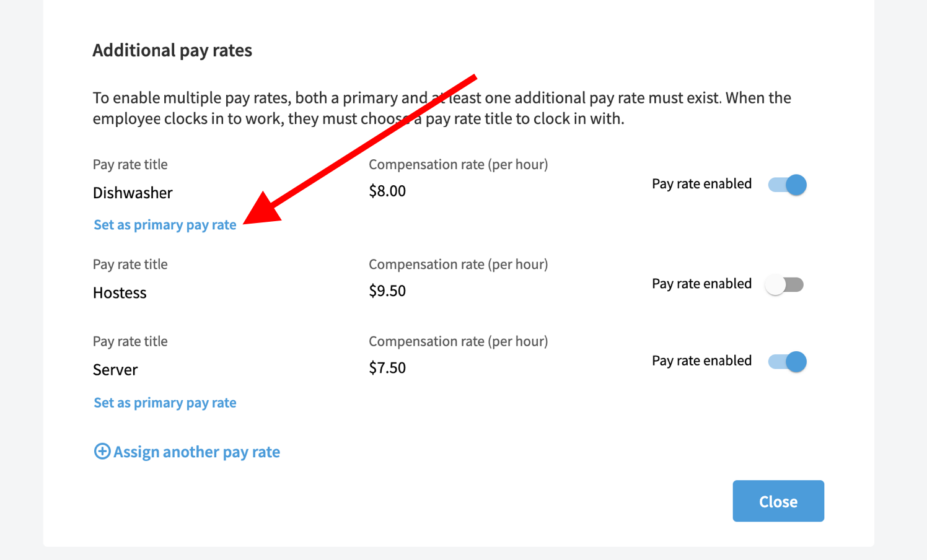Click the plus icon beside Assign another pay rate
The width and height of the screenshot is (927, 560).
[x=102, y=452]
